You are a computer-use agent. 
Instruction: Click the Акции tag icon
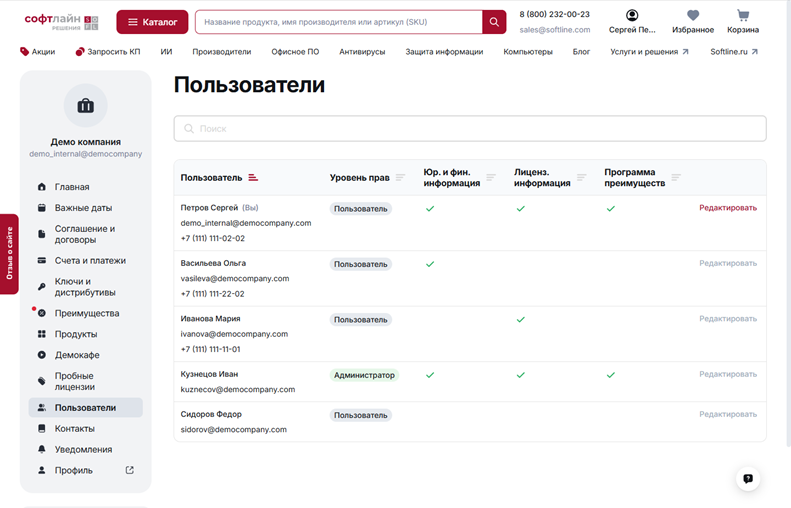(x=24, y=51)
